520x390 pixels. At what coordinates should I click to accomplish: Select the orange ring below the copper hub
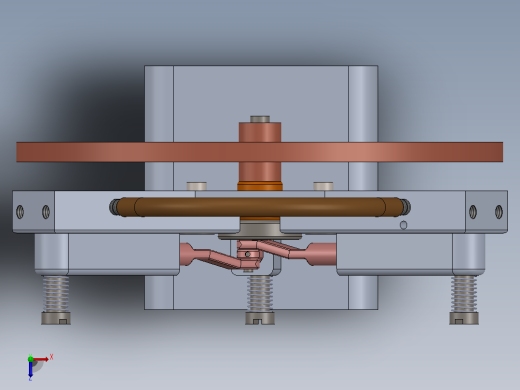tap(260, 186)
